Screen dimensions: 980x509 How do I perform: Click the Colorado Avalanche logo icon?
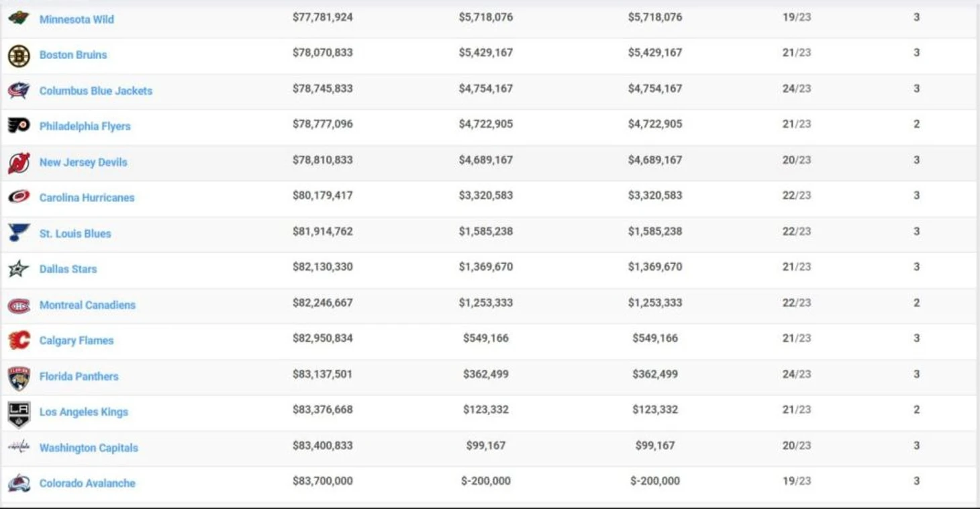(19, 483)
